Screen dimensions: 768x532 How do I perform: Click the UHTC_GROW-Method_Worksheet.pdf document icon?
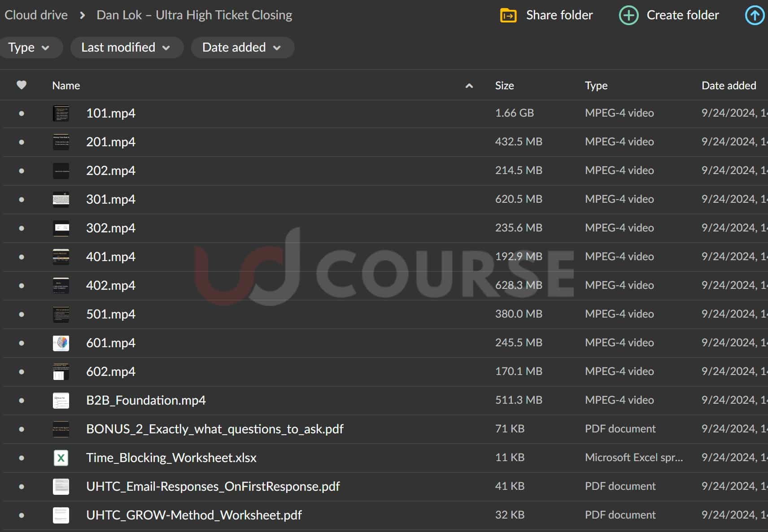pos(61,515)
